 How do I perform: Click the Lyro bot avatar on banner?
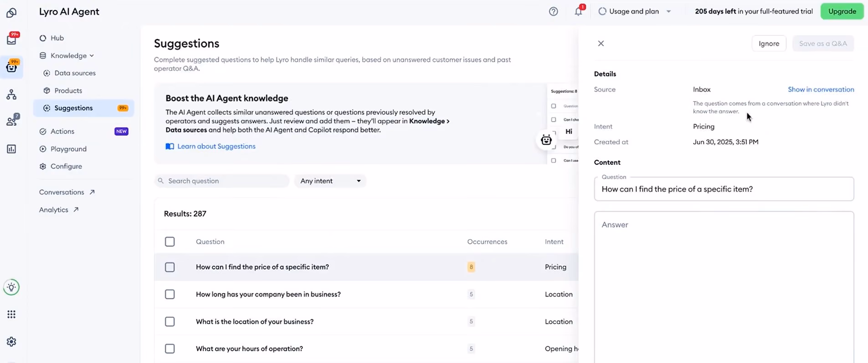pos(546,140)
